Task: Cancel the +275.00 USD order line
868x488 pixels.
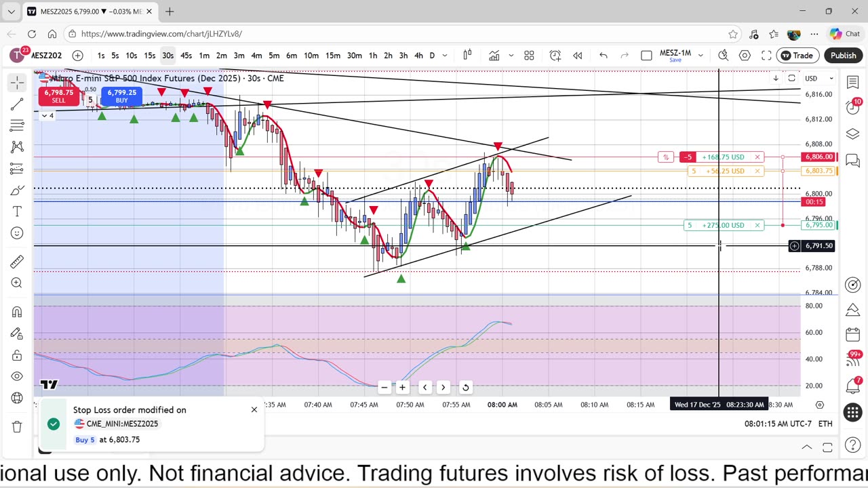Action: point(757,225)
